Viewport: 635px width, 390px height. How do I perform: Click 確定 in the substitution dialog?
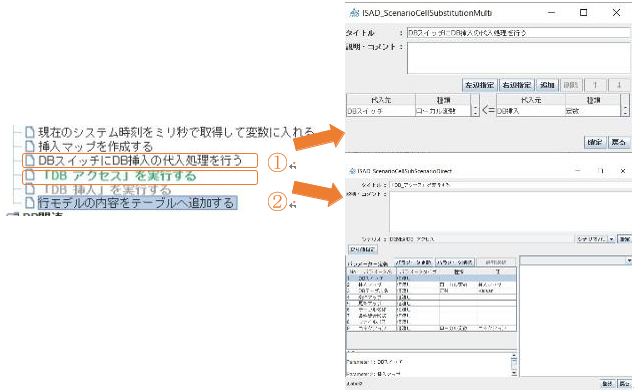tap(595, 142)
